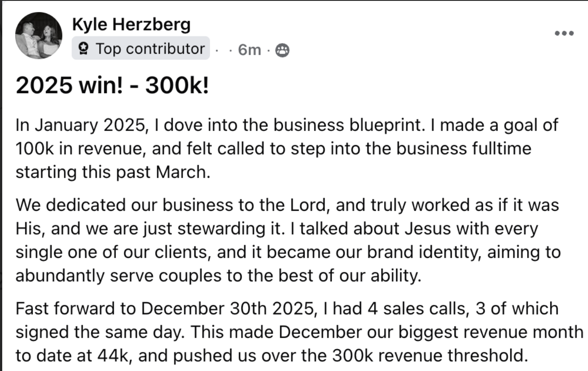This screenshot has width=588, height=371.
Task: Click the line "starting this past March."
Action: 113,171
